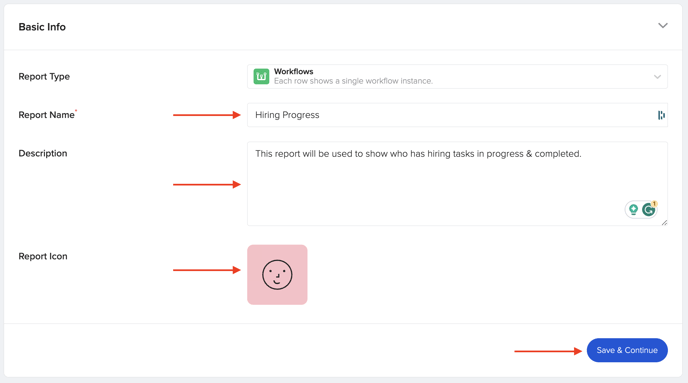Click the red required asterisk by Report Name

pyautogui.click(x=76, y=111)
